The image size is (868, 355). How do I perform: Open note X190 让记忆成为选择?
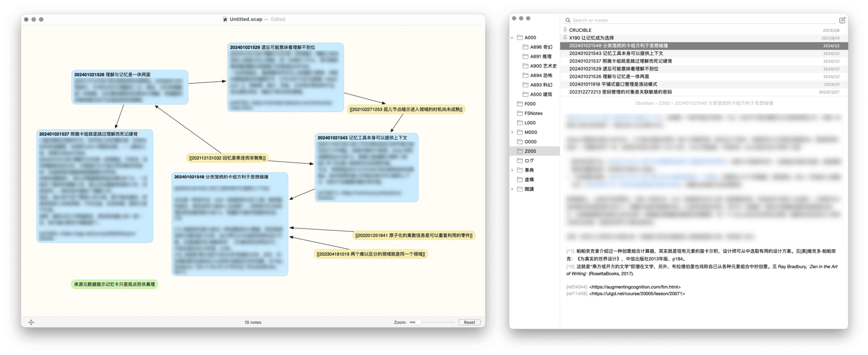pyautogui.click(x=704, y=38)
